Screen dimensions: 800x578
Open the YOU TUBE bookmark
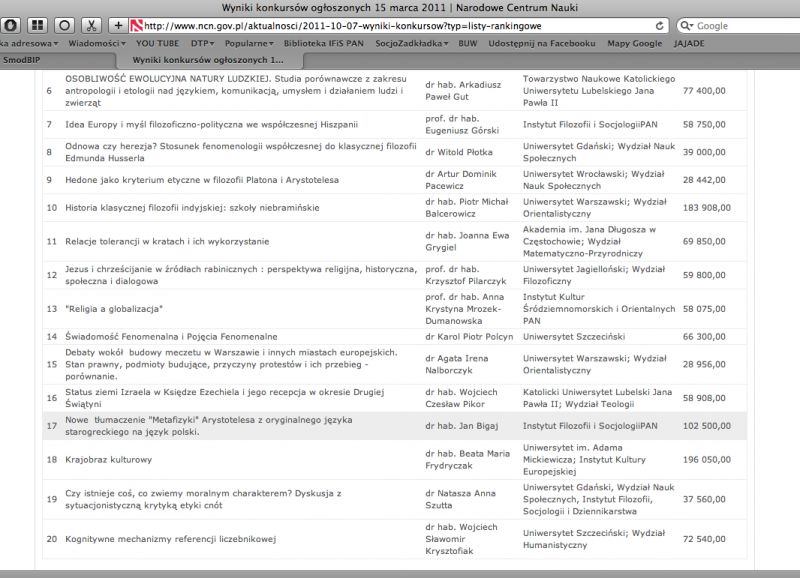click(157, 43)
